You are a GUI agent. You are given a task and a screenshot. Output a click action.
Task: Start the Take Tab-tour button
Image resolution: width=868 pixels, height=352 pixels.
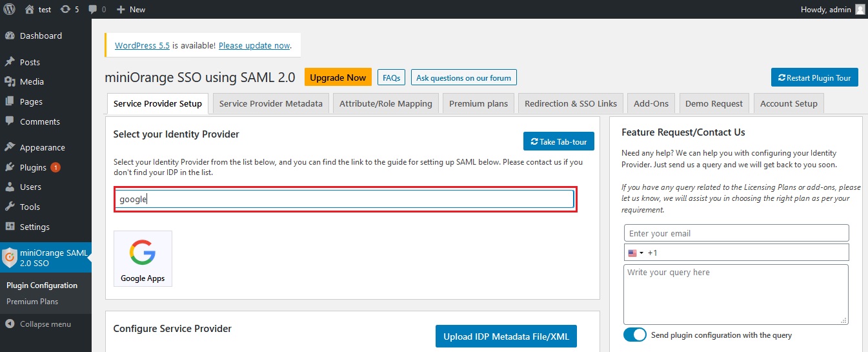pyautogui.click(x=558, y=141)
